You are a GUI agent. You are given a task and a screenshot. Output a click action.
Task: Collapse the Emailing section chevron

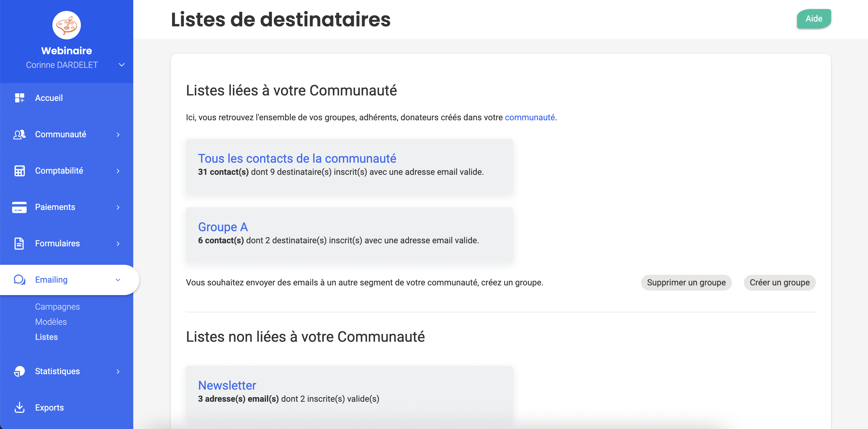pyautogui.click(x=118, y=280)
